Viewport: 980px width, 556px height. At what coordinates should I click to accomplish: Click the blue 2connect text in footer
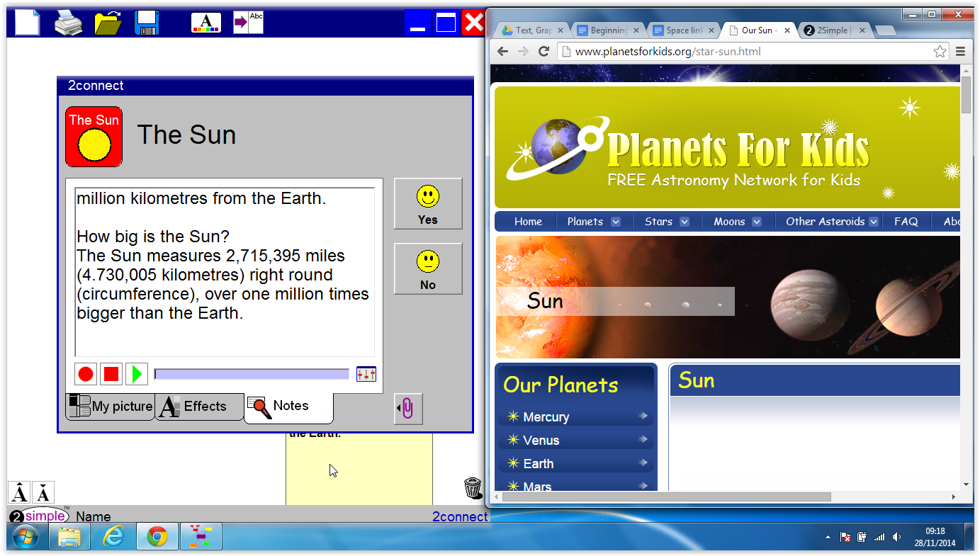point(460,517)
